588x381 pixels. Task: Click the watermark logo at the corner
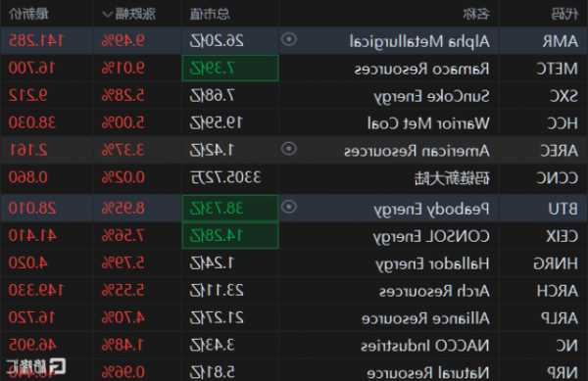click(x=36, y=366)
